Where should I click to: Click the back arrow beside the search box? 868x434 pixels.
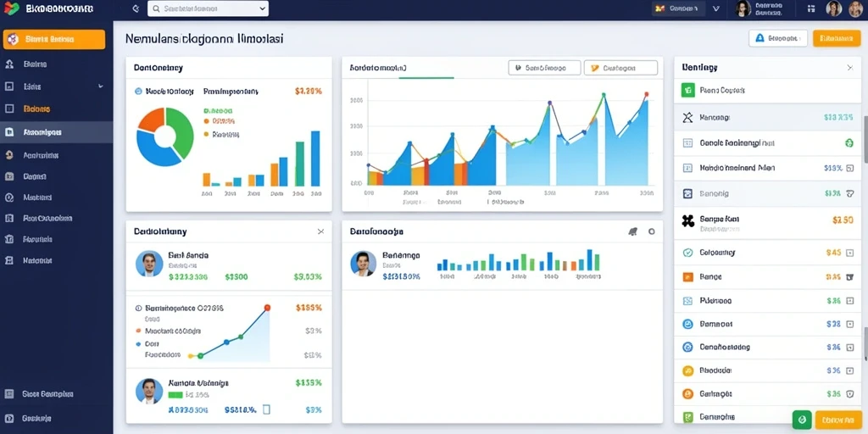136,8
